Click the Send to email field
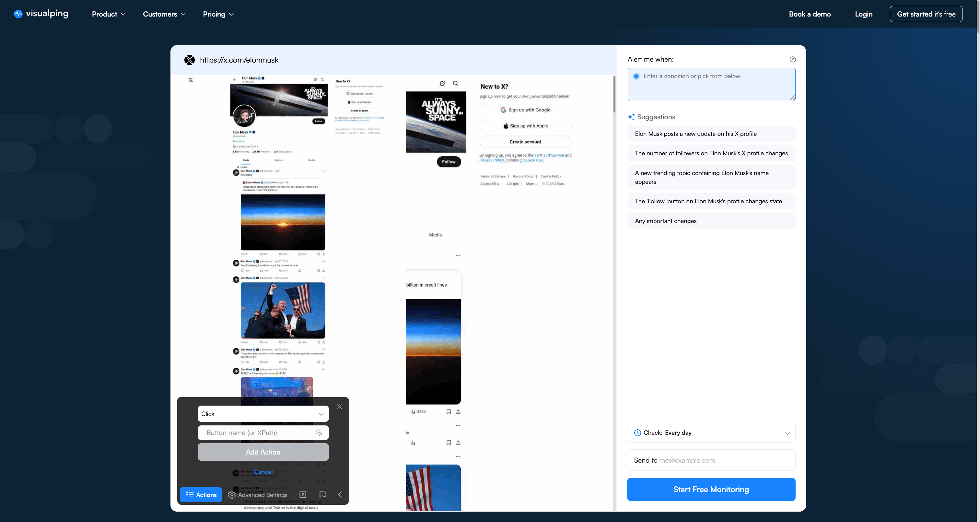 pos(711,460)
